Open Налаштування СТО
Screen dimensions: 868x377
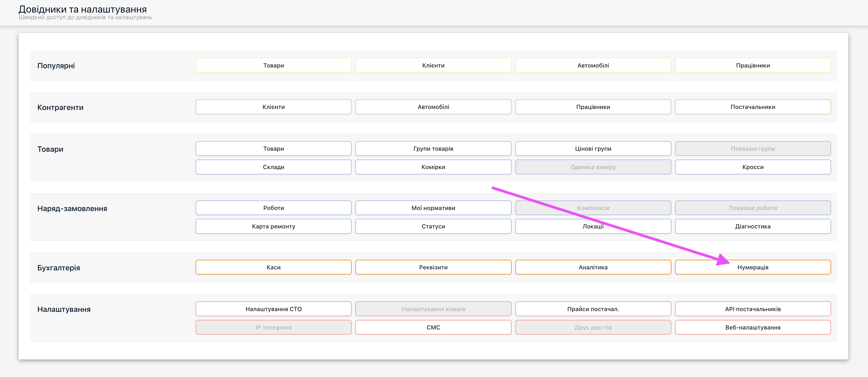click(x=273, y=309)
